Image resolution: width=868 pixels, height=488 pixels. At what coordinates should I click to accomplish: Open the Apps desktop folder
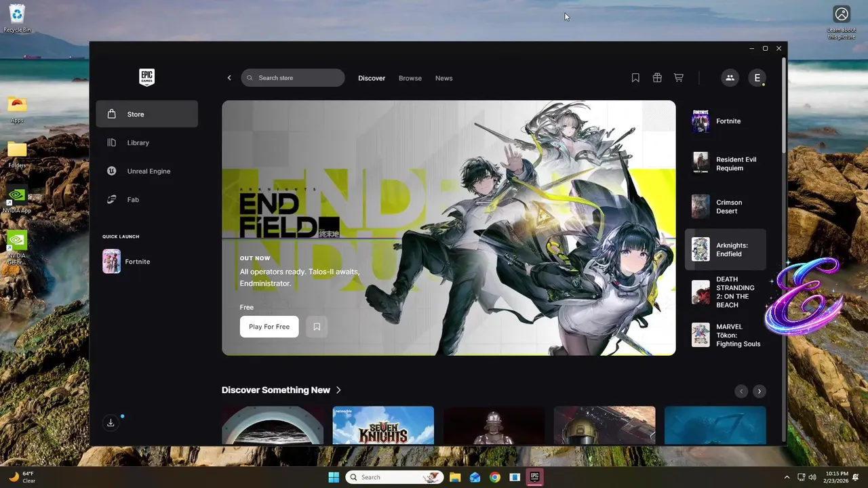coord(17,109)
